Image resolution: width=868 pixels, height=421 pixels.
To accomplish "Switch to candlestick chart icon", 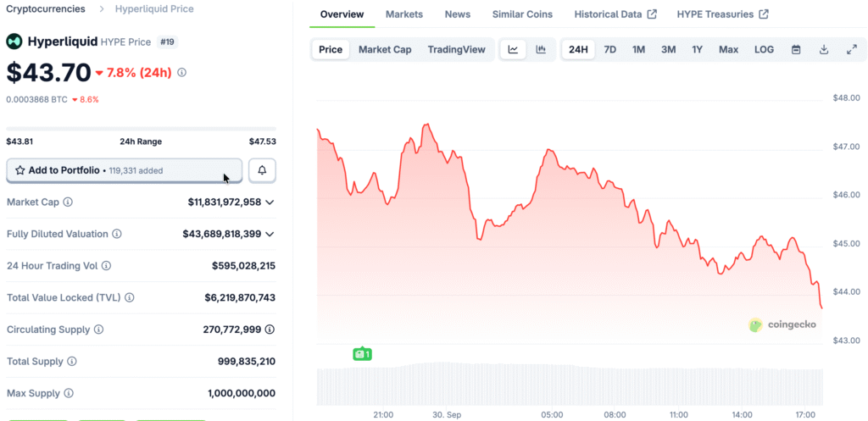I will coord(541,50).
